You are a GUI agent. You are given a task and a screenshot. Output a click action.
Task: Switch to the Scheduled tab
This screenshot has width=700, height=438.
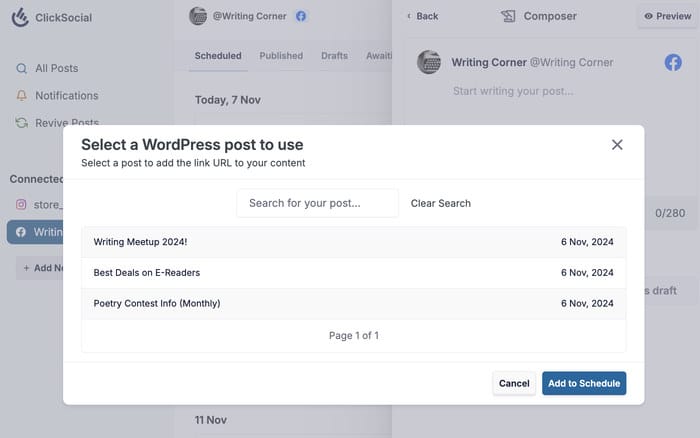[x=218, y=56]
